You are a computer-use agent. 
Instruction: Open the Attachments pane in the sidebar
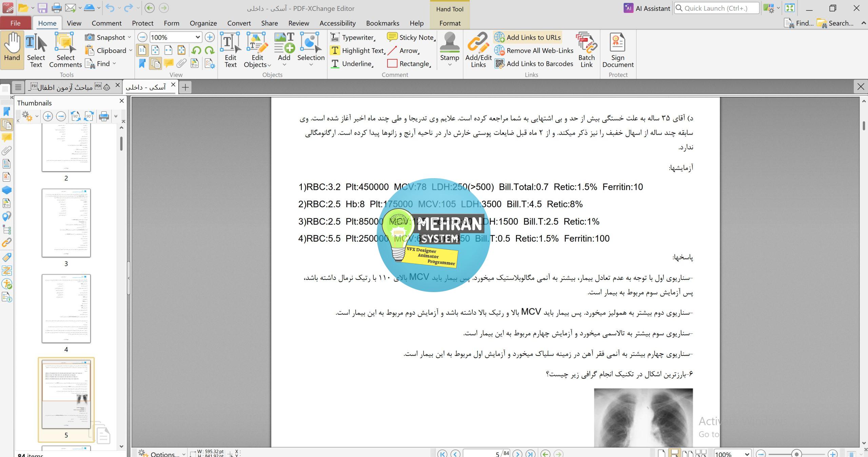7,150
